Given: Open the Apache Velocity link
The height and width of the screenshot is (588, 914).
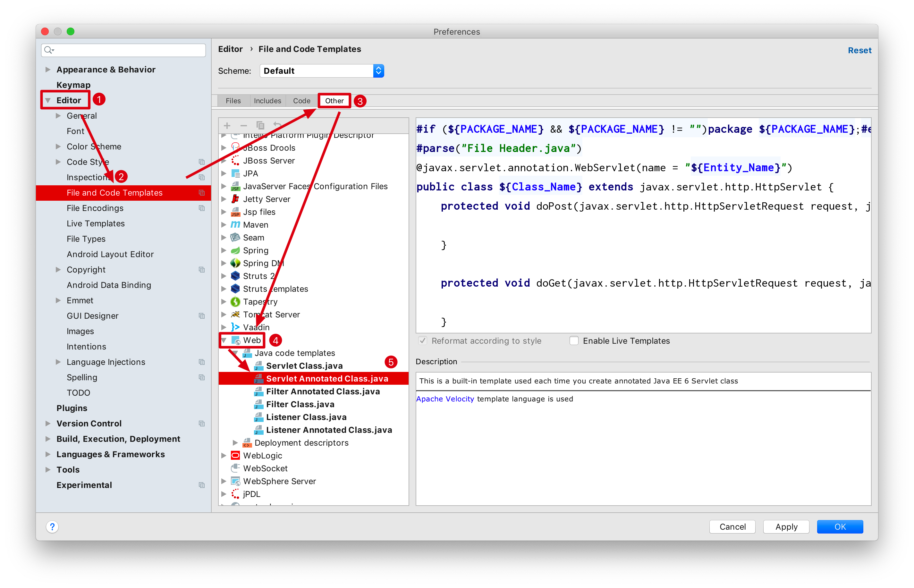Looking at the screenshot, I should 445,399.
